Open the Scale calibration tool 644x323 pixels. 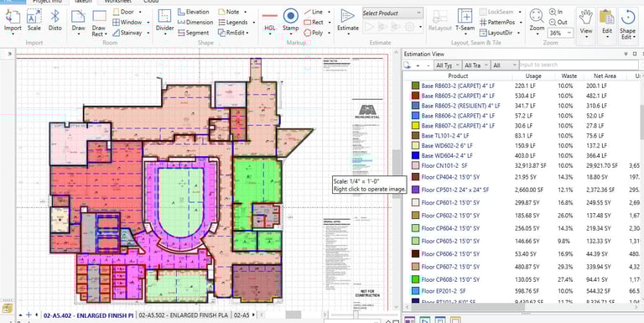[x=34, y=18]
